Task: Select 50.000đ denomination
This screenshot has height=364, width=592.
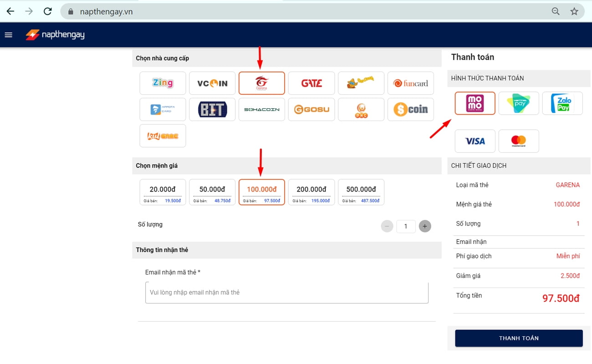Action: [212, 192]
